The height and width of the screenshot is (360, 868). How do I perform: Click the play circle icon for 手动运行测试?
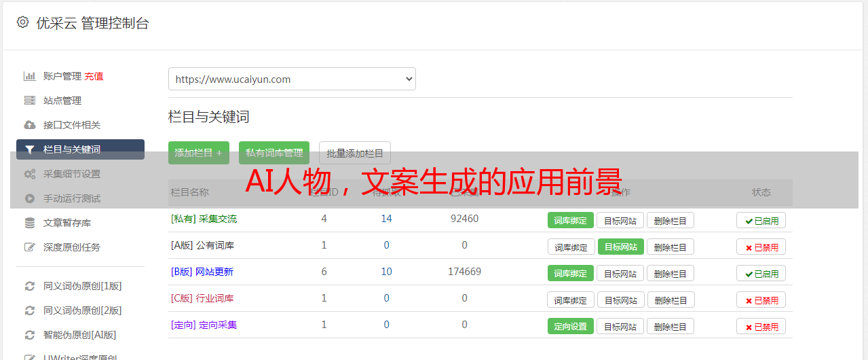[x=30, y=198]
